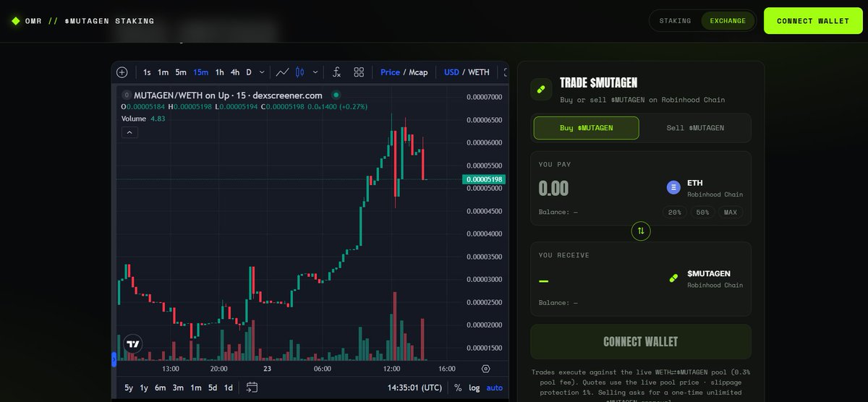Click the top-right CONNECT WALLET button
The width and height of the screenshot is (868, 402).
pyautogui.click(x=813, y=21)
